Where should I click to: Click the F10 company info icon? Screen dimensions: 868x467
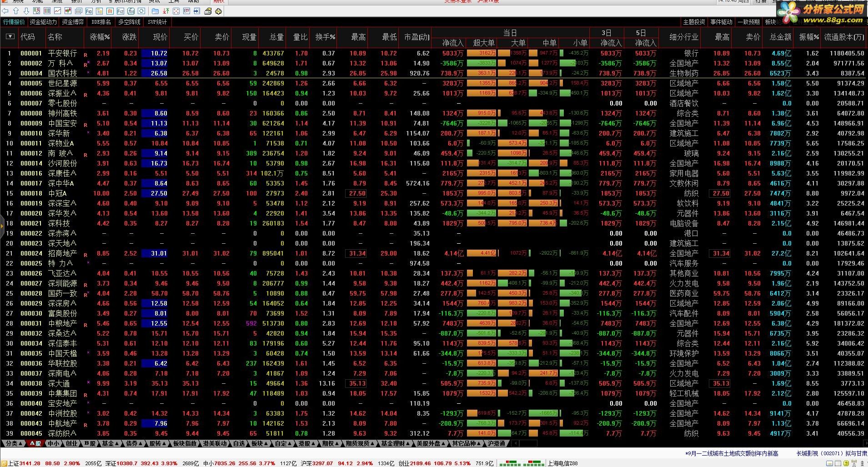click(89, 11)
